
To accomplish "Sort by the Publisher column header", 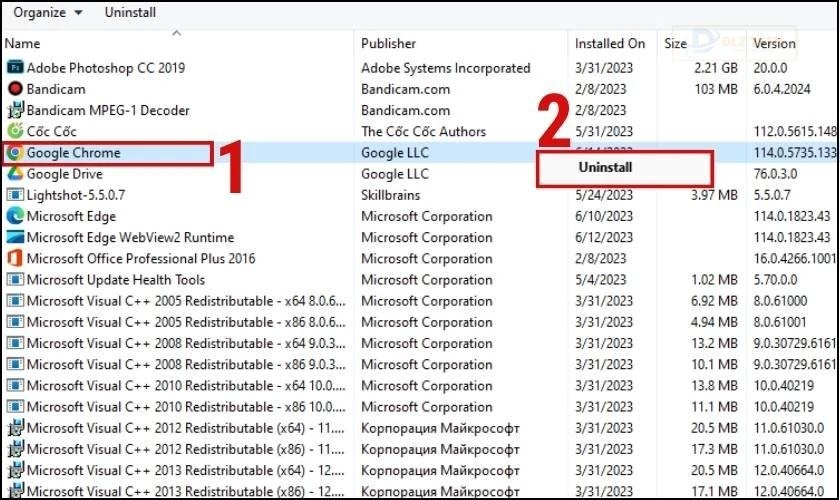I will 388,43.
